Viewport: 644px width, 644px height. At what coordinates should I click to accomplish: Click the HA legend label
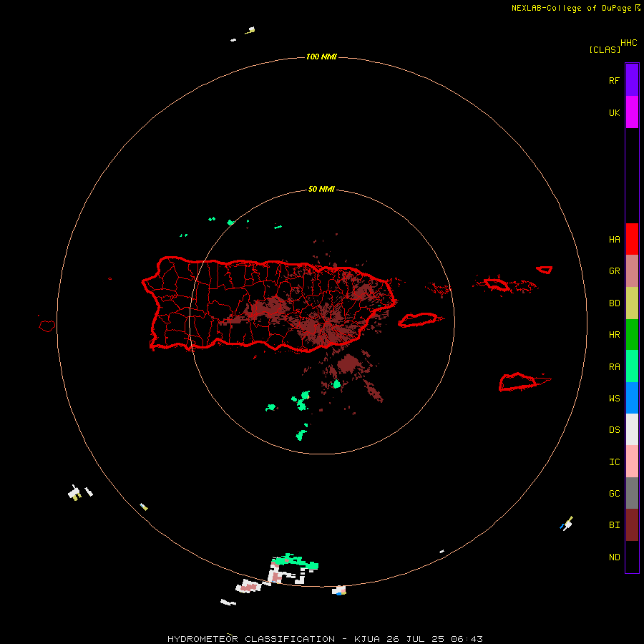click(614, 240)
